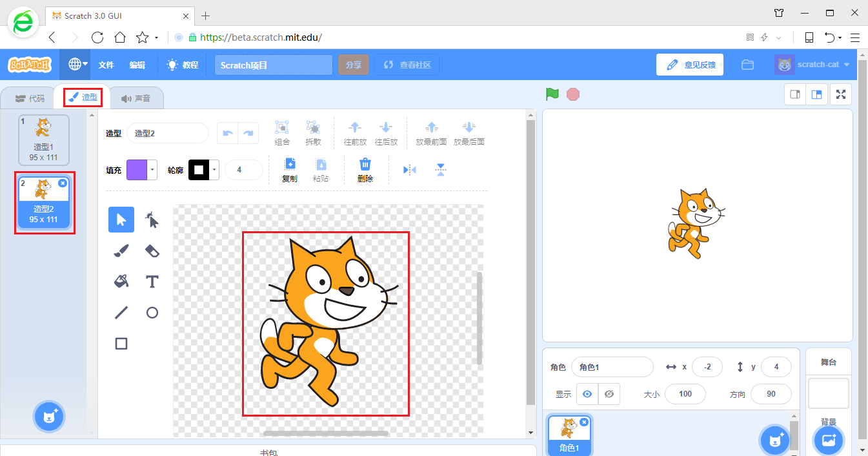
Task: Select the Circle tool
Action: (x=152, y=313)
